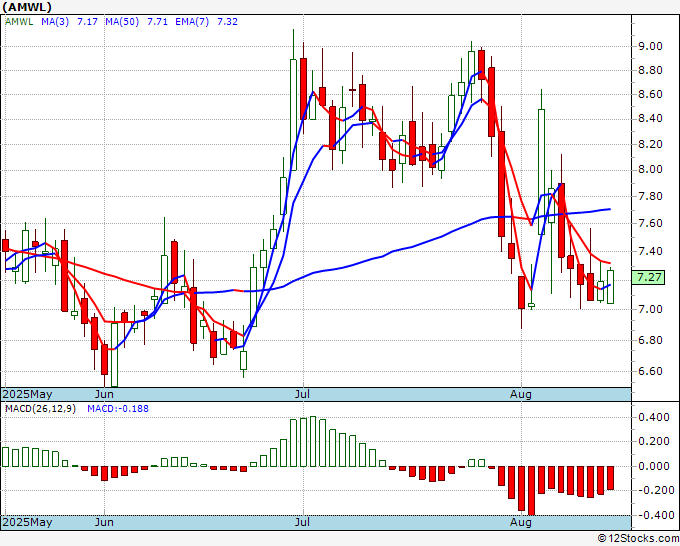Click Jul on price chart date axis
The image size is (680, 546).
[x=302, y=394]
